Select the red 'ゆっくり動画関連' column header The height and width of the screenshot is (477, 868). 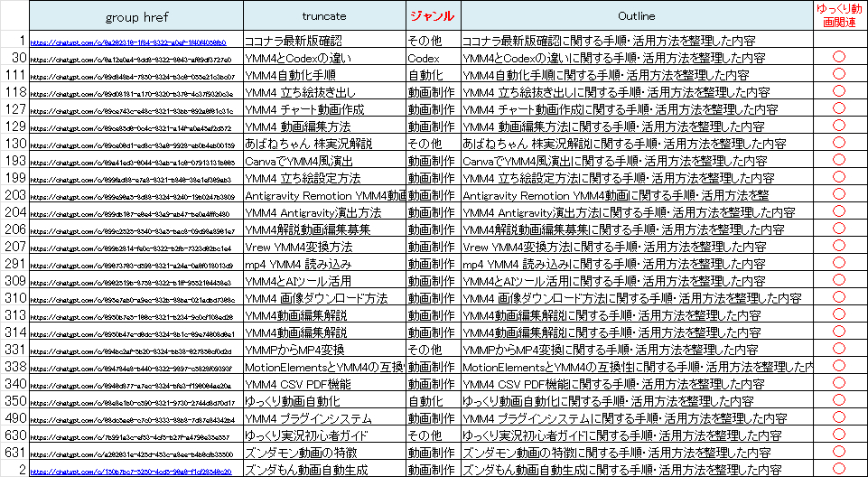point(840,16)
